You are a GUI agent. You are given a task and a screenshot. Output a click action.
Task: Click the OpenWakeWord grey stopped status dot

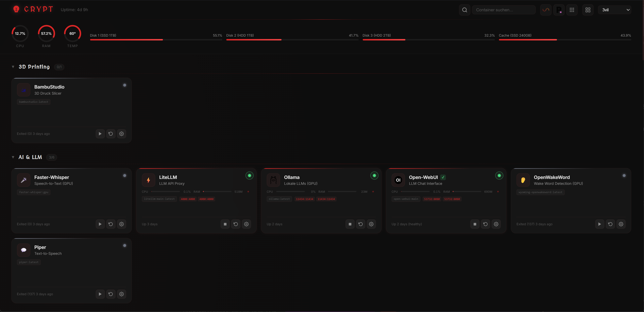tap(624, 176)
